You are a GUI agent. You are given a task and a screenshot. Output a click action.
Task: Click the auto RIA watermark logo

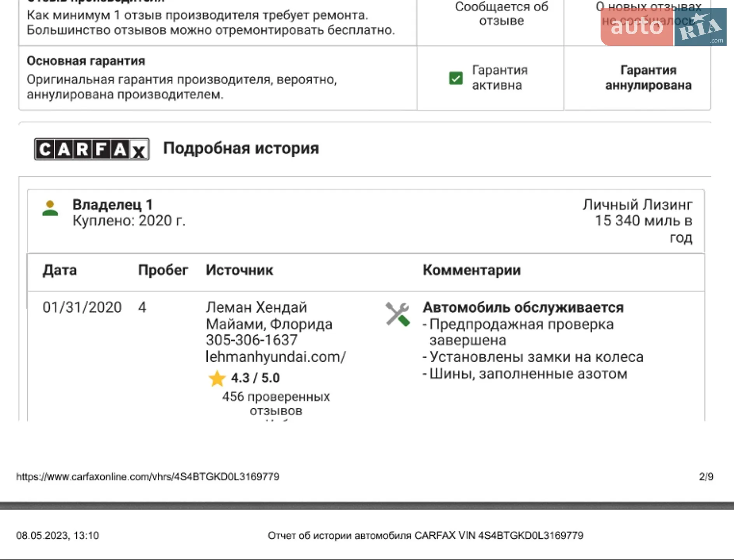(x=663, y=27)
